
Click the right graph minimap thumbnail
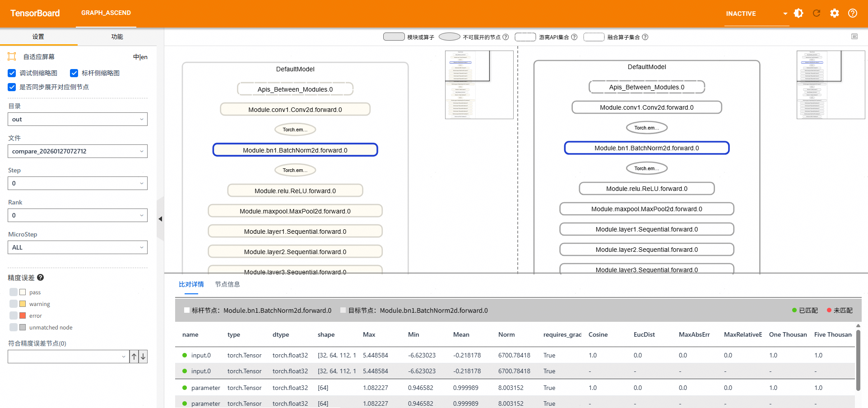click(831, 85)
